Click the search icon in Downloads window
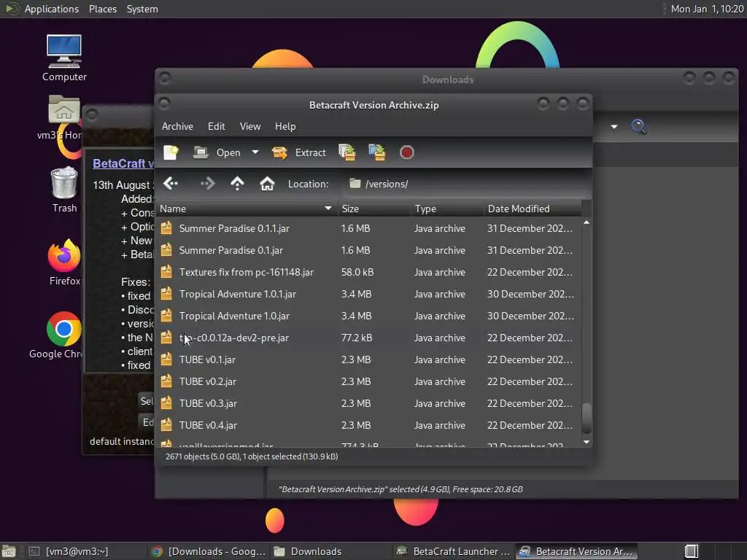Screen dimensions: 747x560 638,127
